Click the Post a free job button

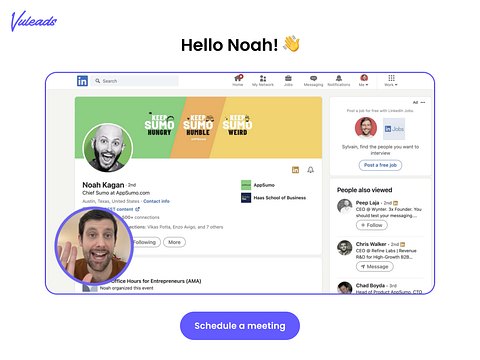pyautogui.click(x=380, y=165)
